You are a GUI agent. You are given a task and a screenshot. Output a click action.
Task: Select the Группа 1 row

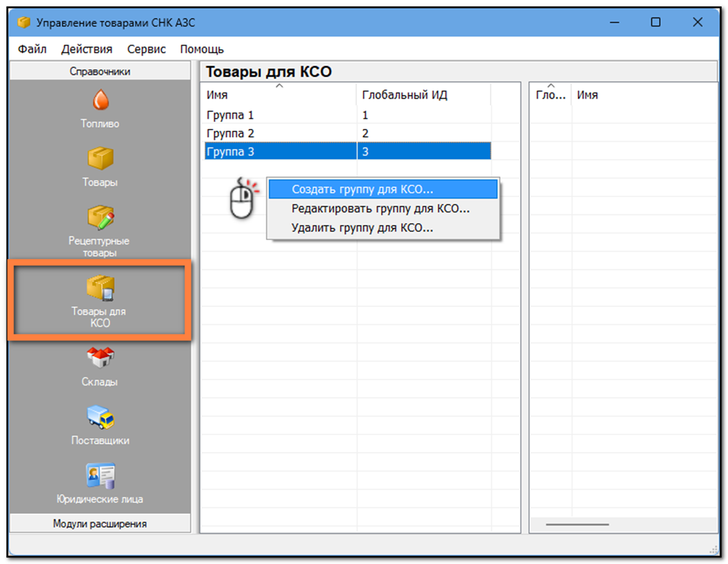(348, 115)
